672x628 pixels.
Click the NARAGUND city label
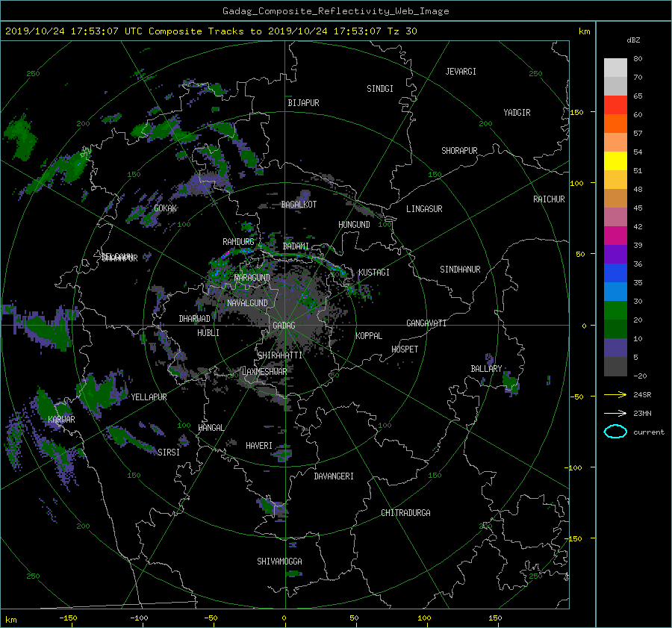(252, 278)
